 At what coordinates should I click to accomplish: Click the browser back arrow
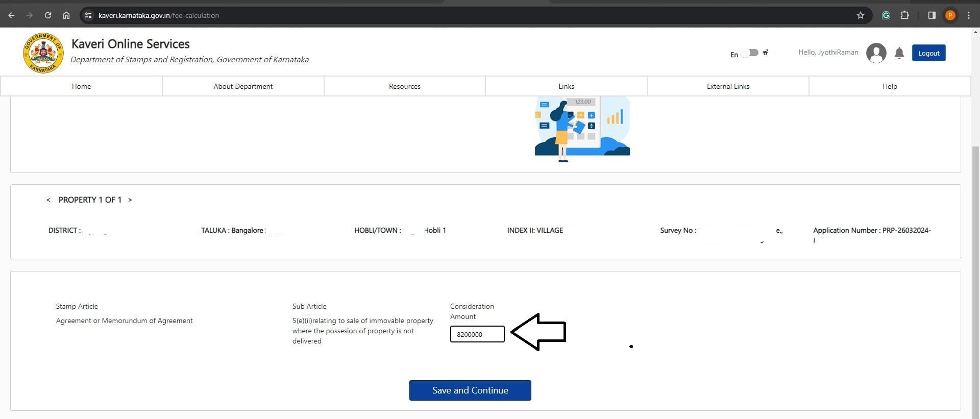pos(11,15)
